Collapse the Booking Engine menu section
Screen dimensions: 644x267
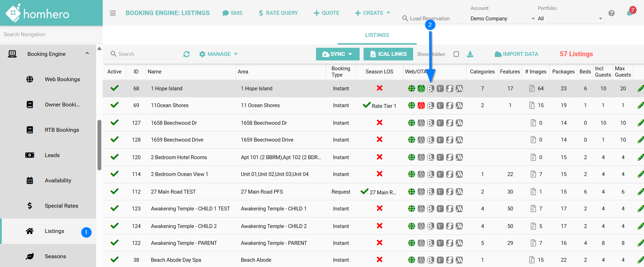[x=87, y=54]
